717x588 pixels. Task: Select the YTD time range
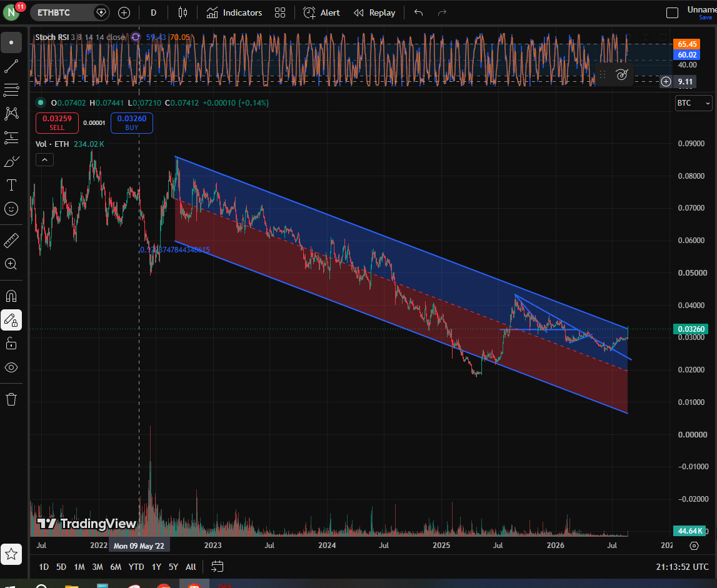click(136, 567)
